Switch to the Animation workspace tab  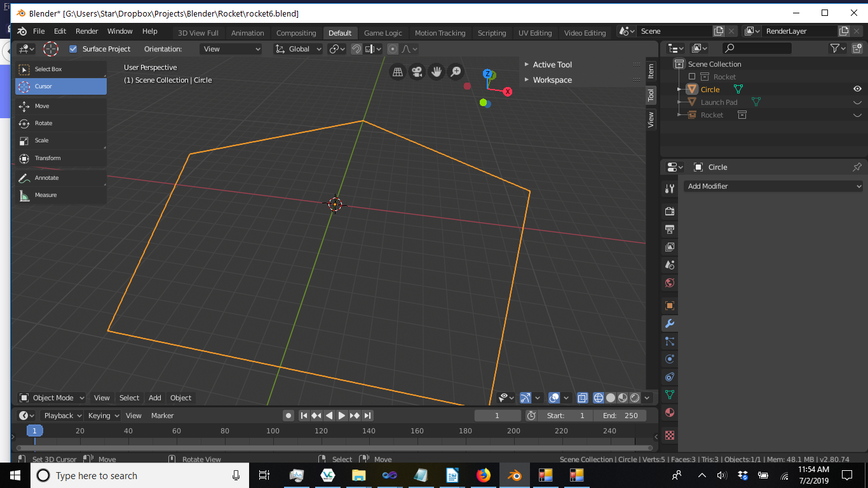pos(247,33)
